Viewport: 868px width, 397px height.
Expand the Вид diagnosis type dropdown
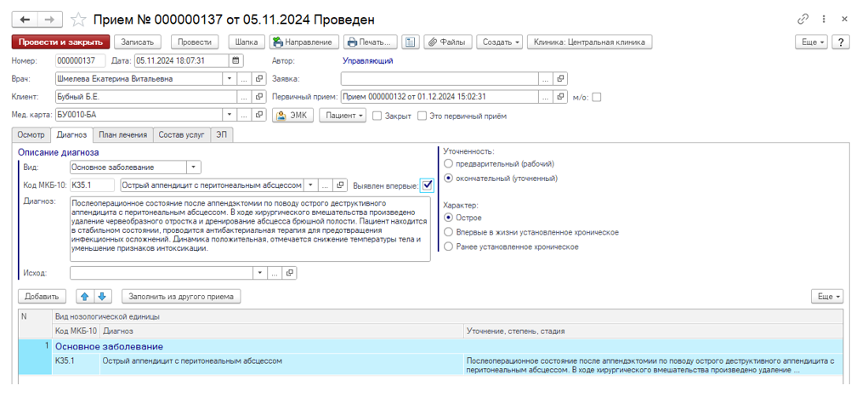194,167
